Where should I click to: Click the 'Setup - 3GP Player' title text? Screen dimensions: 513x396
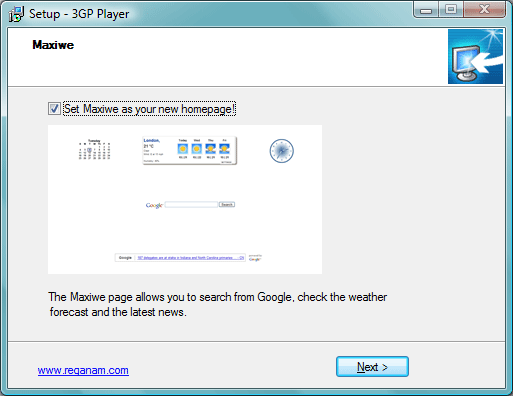(x=79, y=14)
